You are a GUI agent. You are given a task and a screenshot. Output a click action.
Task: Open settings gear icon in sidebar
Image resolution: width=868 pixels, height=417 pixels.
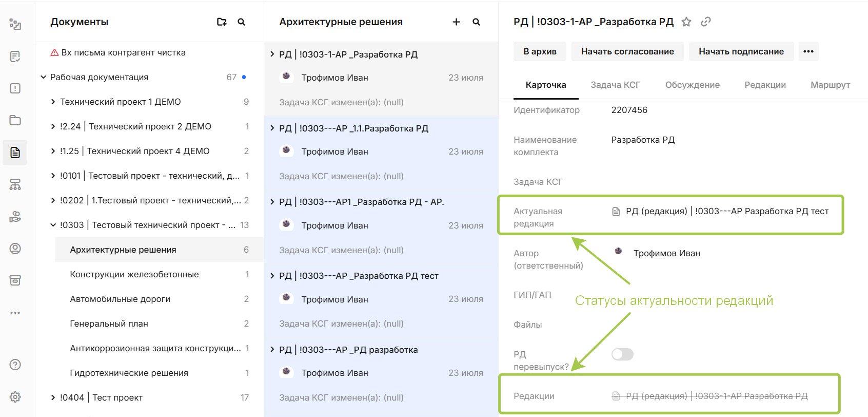point(15,397)
